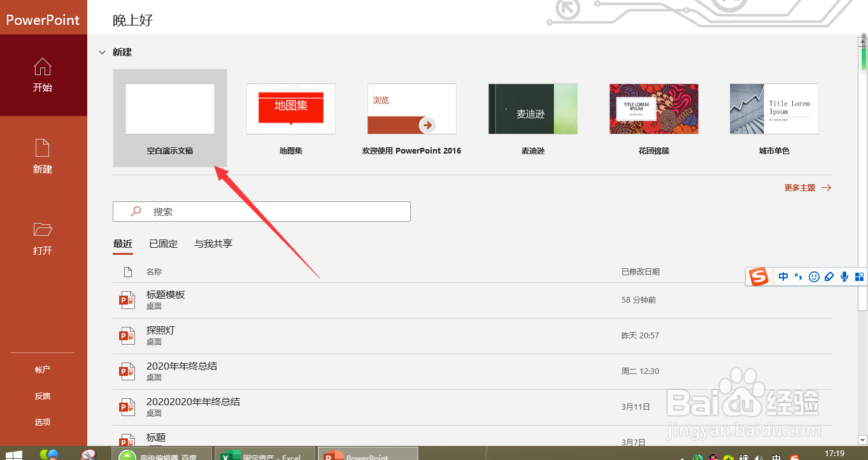Switch to the 最近 tab
The width and height of the screenshot is (868, 460).
coord(123,244)
